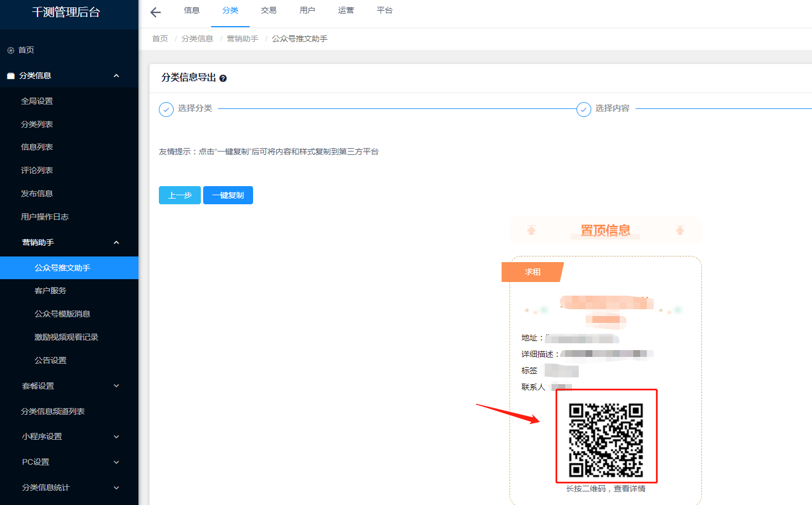Expand the 小程序设置 submenu
Image resolution: width=812 pixels, height=505 pixels.
pos(116,437)
